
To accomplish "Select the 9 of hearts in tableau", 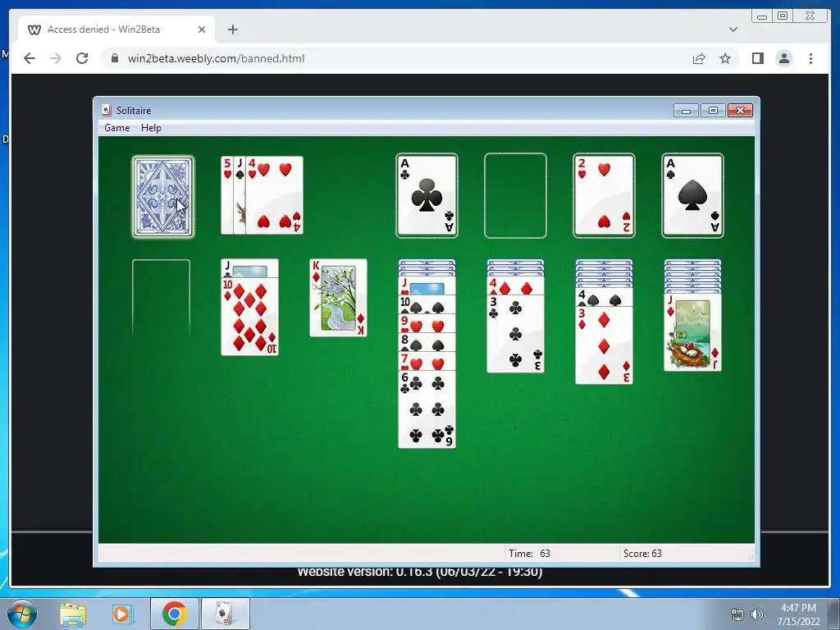I will (427, 323).
